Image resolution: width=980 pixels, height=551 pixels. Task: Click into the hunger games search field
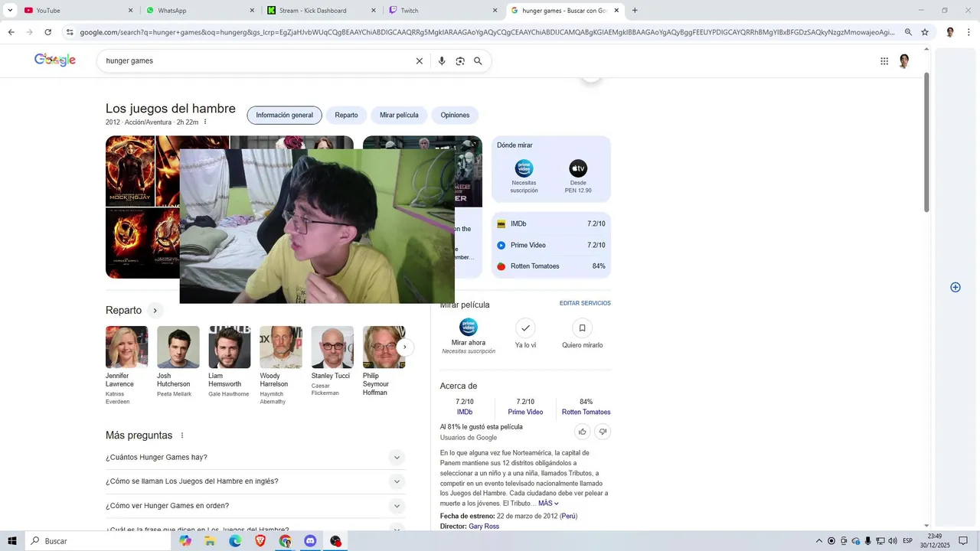tap(256, 61)
